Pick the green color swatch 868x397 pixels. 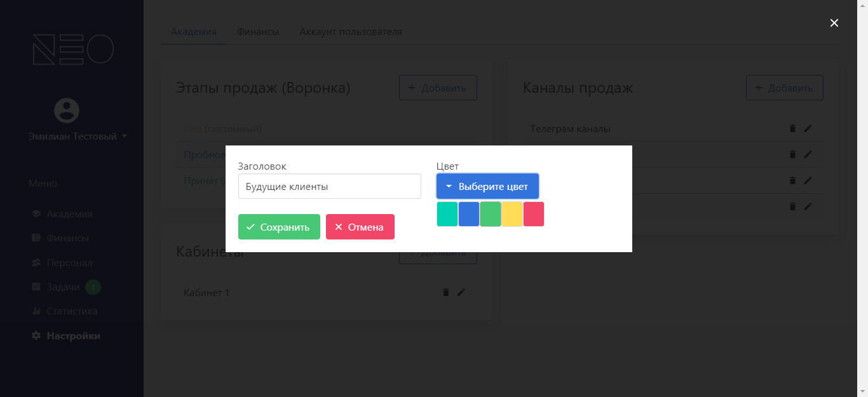pos(491,214)
